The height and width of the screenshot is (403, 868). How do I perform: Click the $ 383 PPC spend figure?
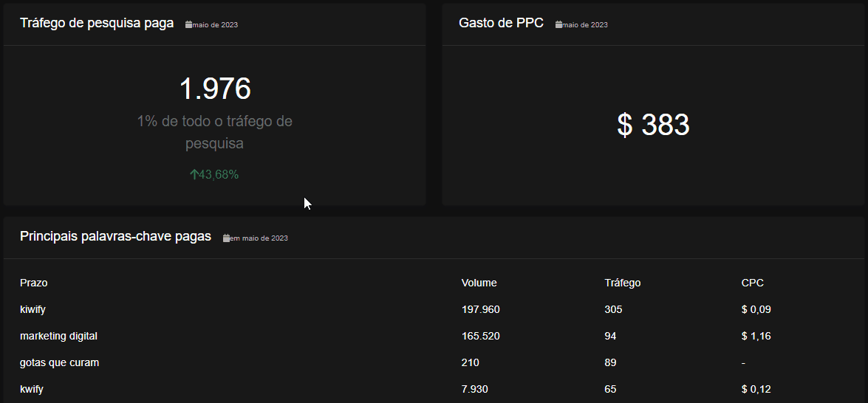point(653,125)
